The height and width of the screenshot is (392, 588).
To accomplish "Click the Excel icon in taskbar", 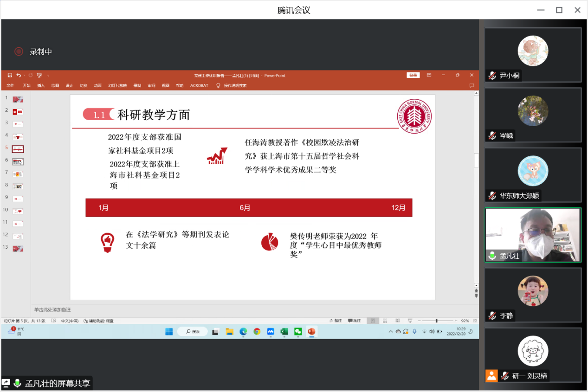I will [284, 331].
